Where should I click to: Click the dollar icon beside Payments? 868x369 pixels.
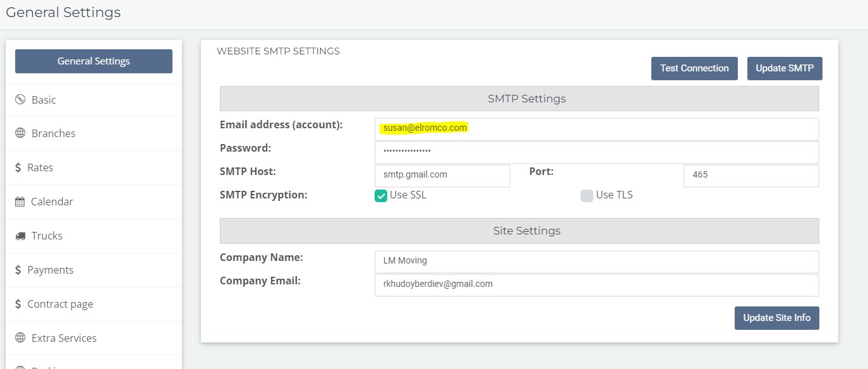[x=18, y=270]
